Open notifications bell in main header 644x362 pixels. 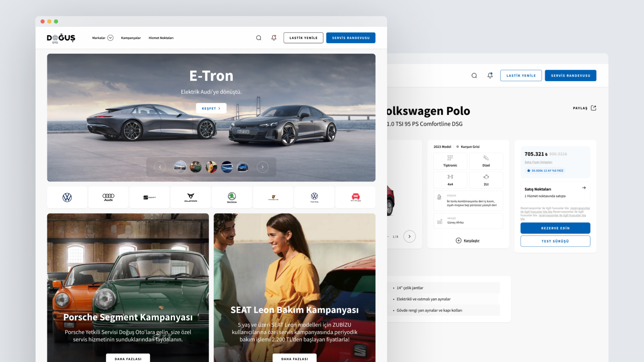pyautogui.click(x=274, y=38)
